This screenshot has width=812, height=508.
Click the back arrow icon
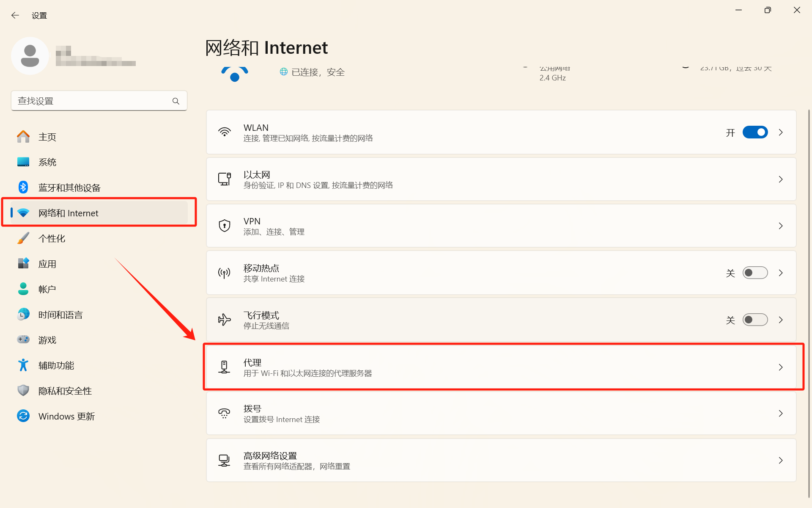coord(15,16)
